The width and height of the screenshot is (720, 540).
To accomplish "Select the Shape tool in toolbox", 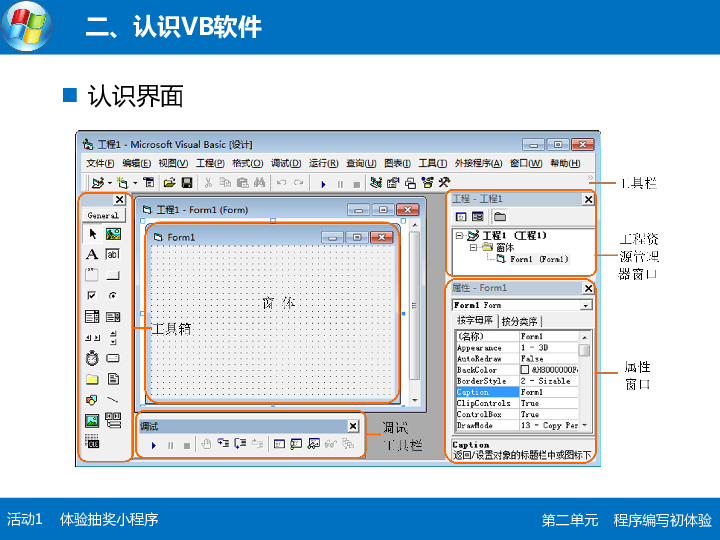I will pyautogui.click(x=92, y=399).
